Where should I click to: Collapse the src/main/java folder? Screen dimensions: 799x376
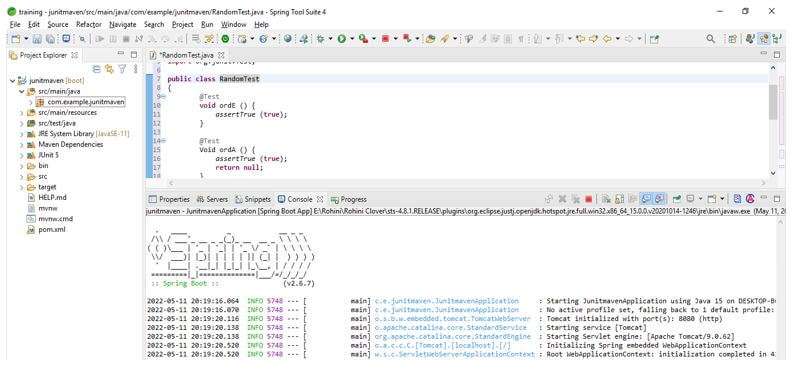pyautogui.click(x=22, y=92)
